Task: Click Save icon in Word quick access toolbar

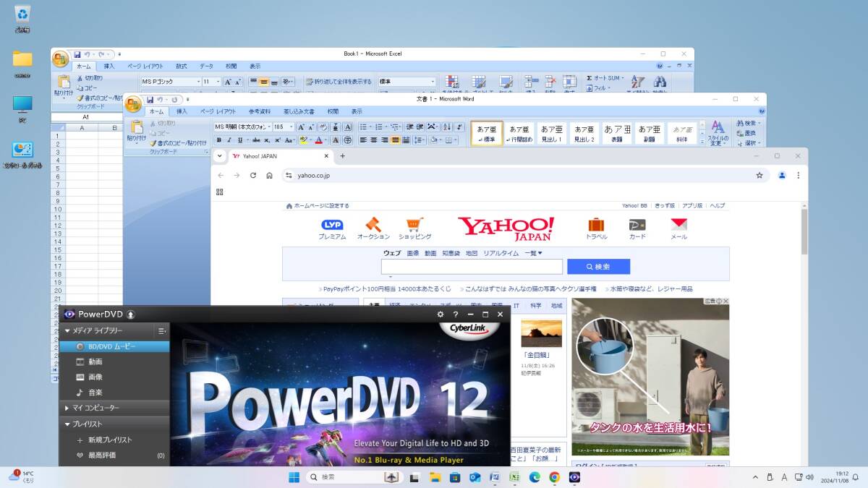Action: coord(150,99)
